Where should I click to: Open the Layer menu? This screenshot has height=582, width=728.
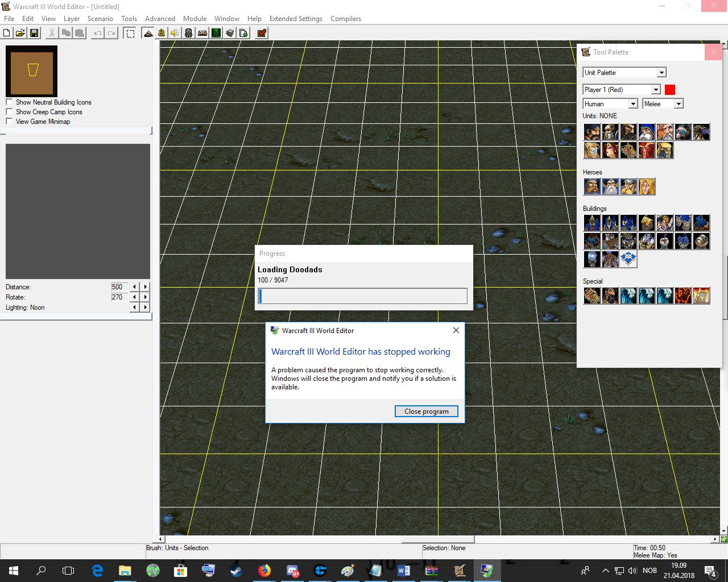[x=72, y=19]
